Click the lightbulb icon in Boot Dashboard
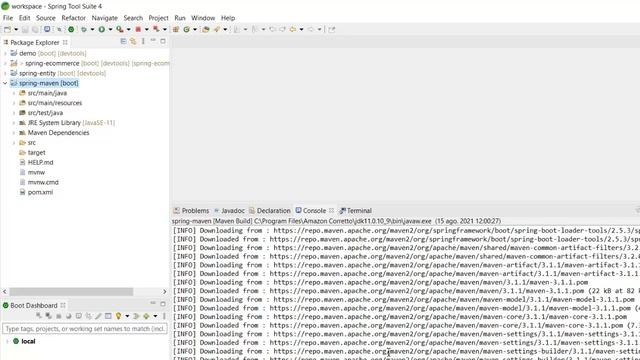 [118, 316]
